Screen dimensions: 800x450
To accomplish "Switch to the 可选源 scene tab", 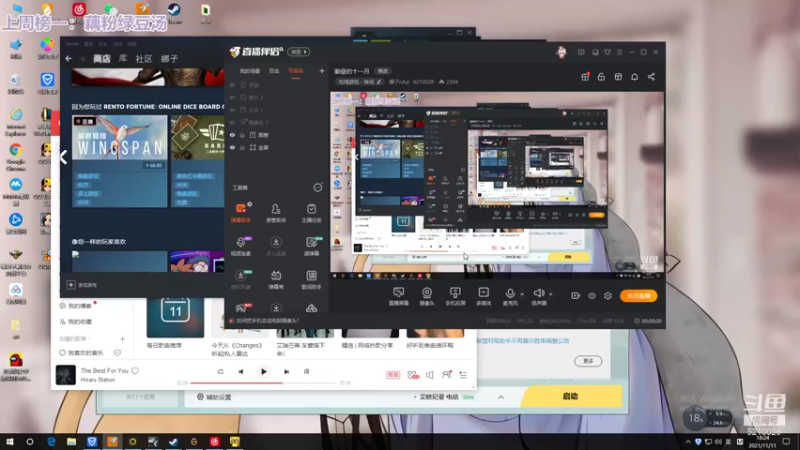I will [x=296, y=71].
